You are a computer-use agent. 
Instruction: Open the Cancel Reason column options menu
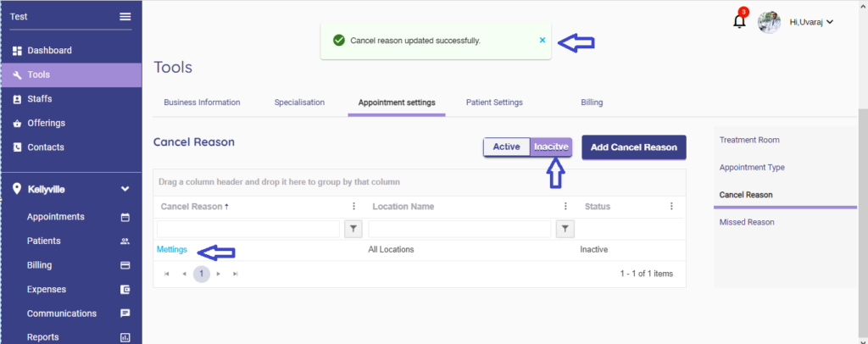coord(353,206)
